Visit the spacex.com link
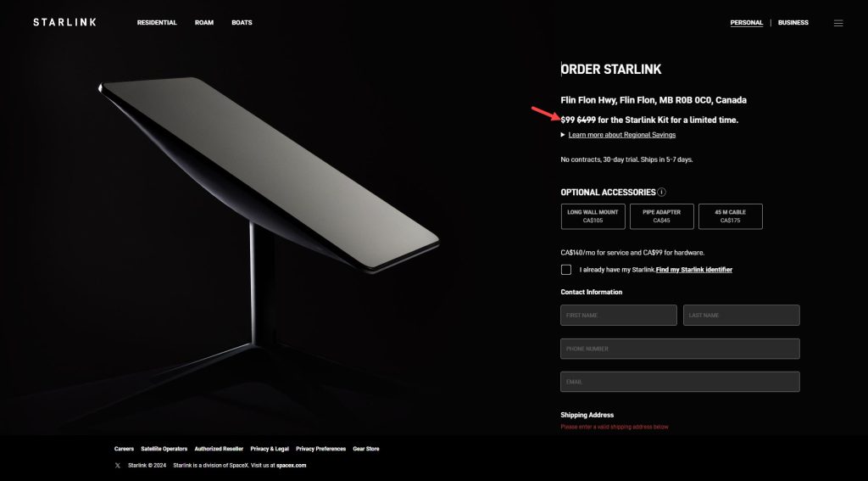 tap(292, 466)
